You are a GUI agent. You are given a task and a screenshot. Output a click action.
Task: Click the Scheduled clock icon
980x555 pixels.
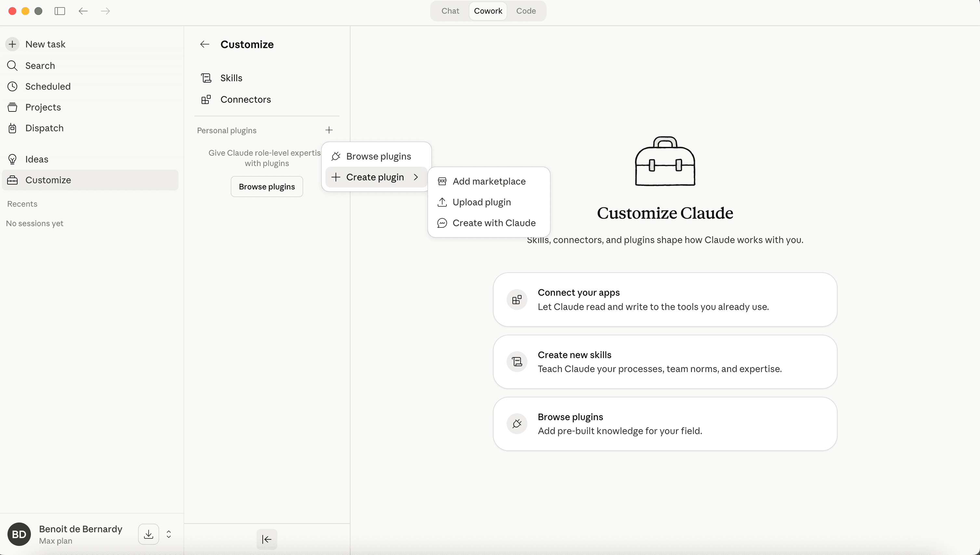point(12,86)
